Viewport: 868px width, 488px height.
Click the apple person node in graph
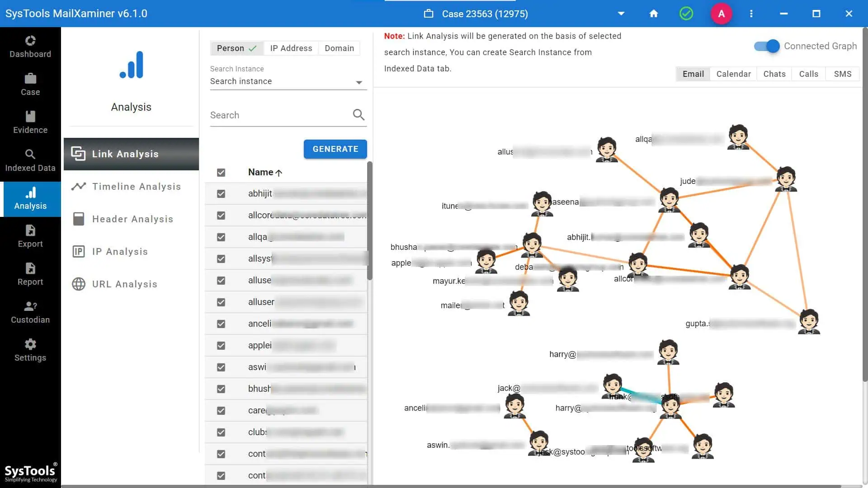point(486,261)
